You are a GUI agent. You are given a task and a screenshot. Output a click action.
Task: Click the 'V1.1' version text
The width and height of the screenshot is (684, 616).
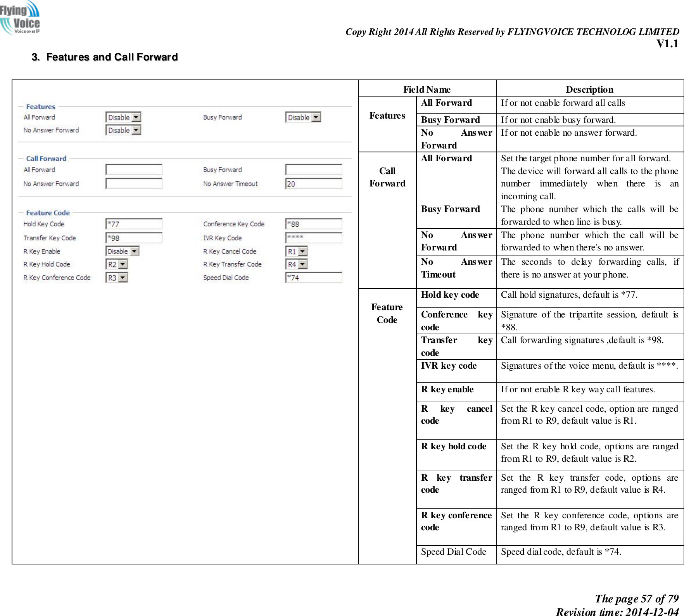pyautogui.click(x=667, y=43)
